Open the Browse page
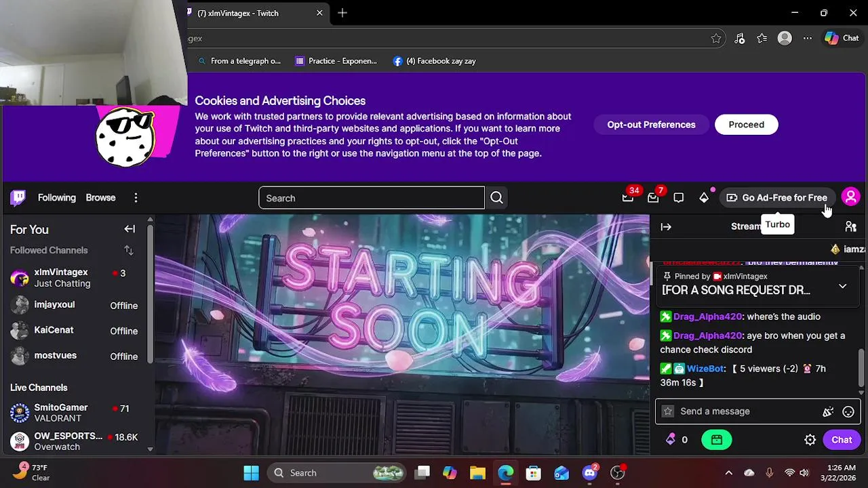 (x=100, y=198)
